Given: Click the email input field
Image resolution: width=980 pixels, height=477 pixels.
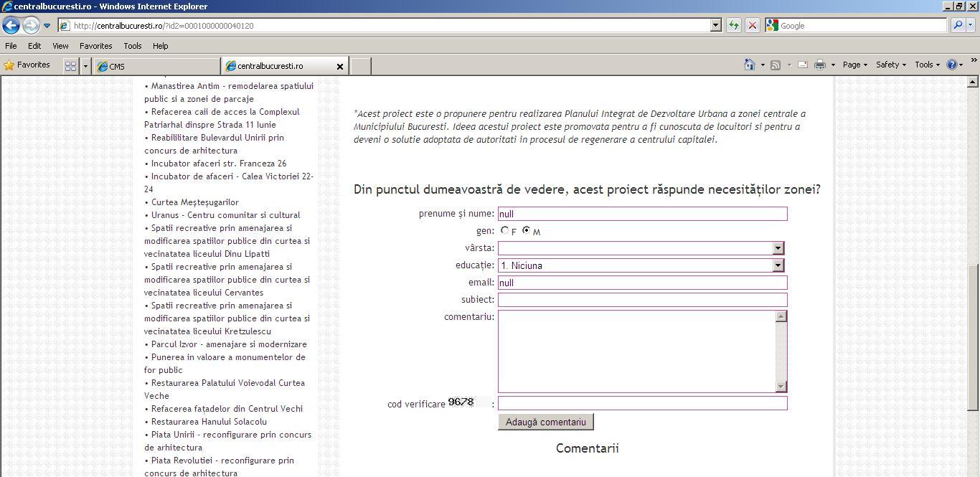Looking at the screenshot, I should (x=642, y=283).
